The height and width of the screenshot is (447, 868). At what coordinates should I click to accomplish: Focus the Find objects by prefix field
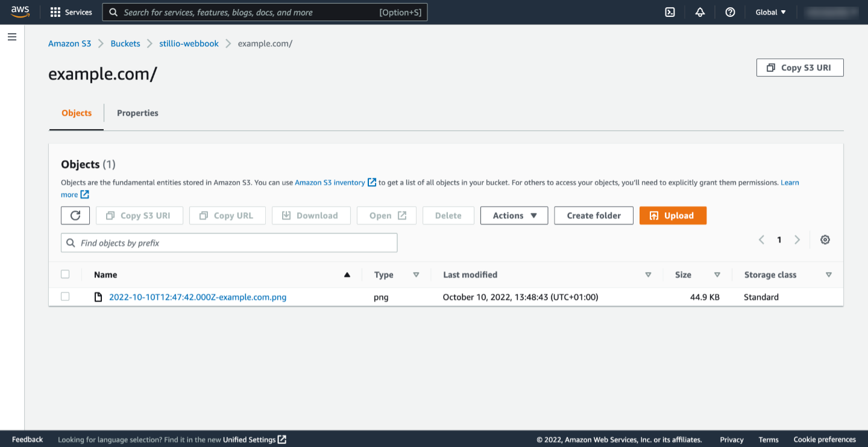tap(229, 243)
